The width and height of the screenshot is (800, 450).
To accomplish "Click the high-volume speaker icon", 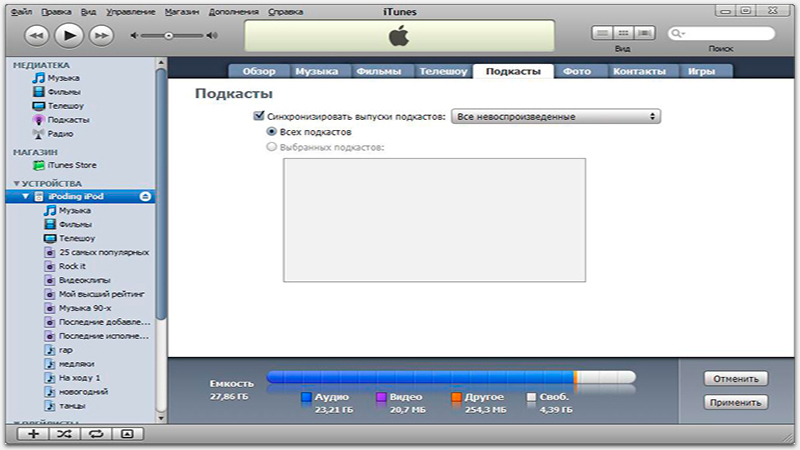I will (212, 36).
